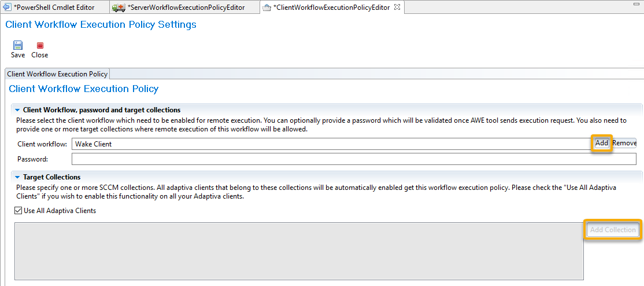Click inside the empty target collections list
The height and width of the screenshot is (286, 644).
(x=299, y=251)
